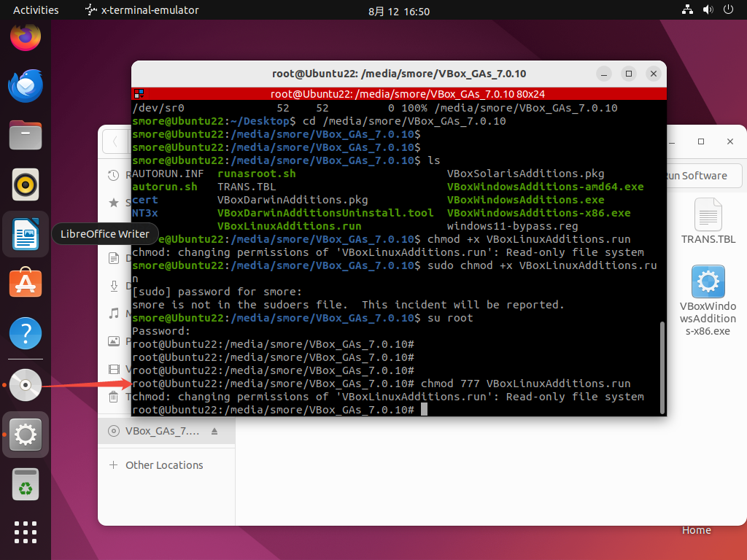Click 'runasroot.sh' in the terminal listing
Image resolution: width=747 pixels, height=560 pixels.
(x=256, y=174)
